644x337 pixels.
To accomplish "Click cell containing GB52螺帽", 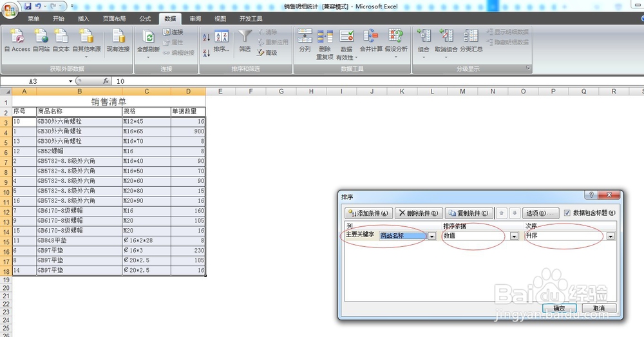I will pyautogui.click(x=79, y=151).
